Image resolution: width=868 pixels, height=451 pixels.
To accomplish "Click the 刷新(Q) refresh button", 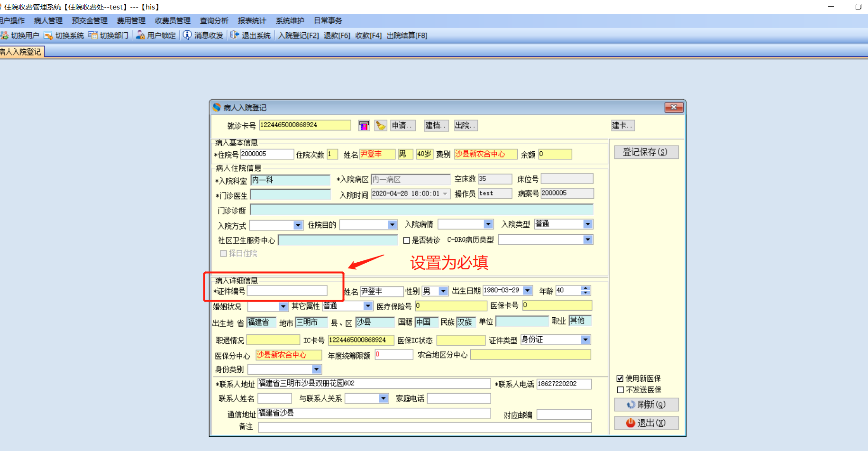I will coord(646,405).
